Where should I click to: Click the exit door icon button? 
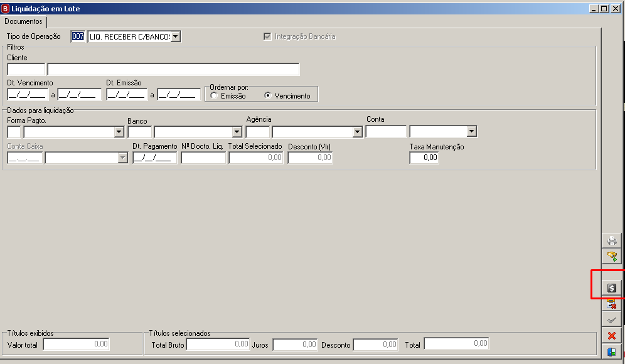611,351
